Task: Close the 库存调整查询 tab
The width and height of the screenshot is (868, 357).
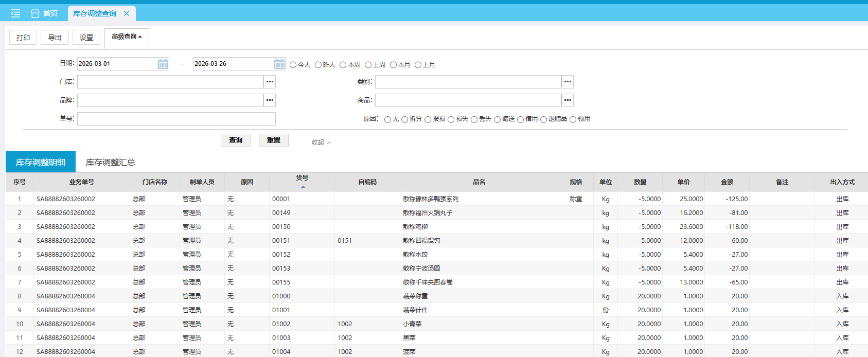Action: click(127, 13)
